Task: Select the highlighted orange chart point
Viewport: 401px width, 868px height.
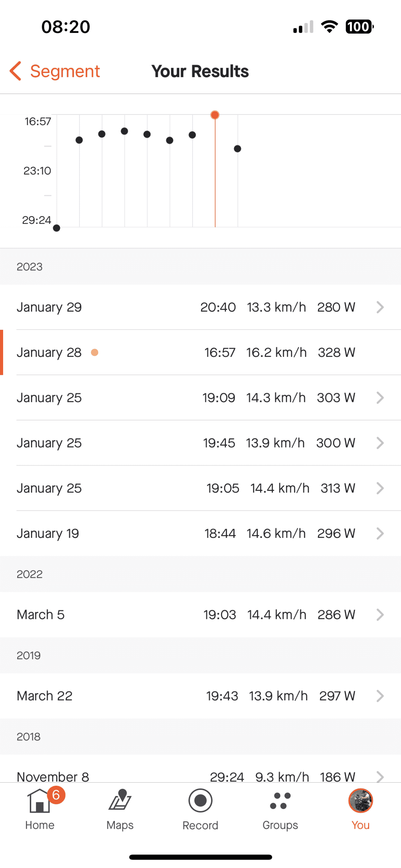Action: tap(215, 115)
